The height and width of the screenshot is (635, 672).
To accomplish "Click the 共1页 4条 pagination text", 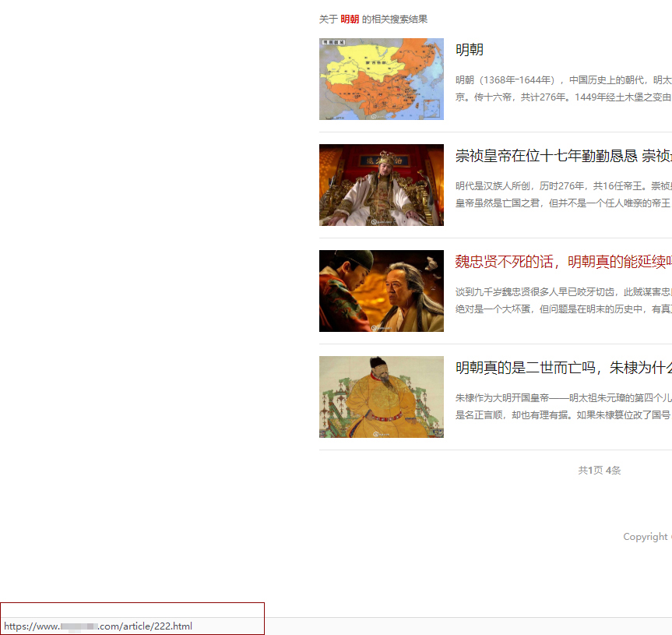I will (x=599, y=471).
